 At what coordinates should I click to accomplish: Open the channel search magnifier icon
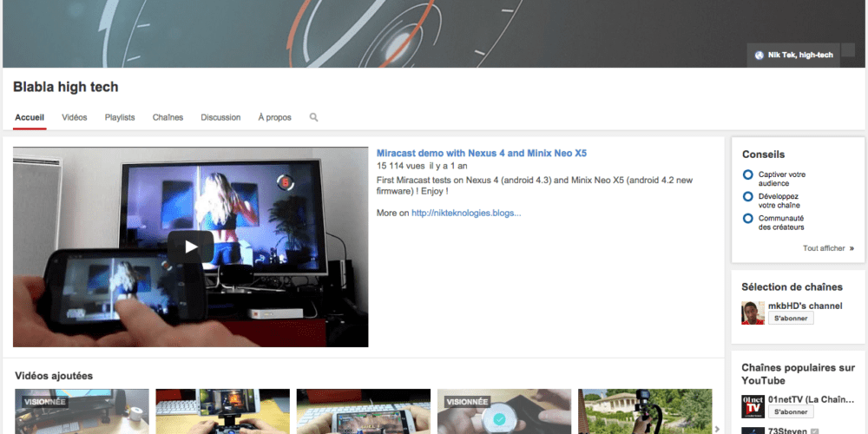pyautogui.click(x=313, y=117)
